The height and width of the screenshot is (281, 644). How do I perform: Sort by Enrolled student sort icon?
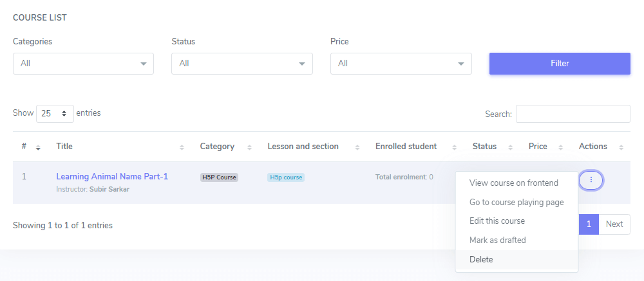[454, 147]
